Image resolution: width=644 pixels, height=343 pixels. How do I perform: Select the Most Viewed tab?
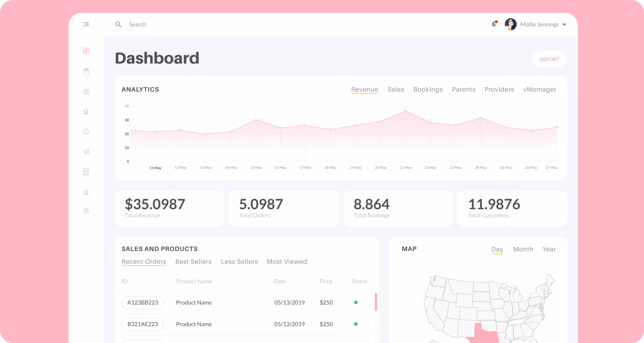(x=287, y=262)
